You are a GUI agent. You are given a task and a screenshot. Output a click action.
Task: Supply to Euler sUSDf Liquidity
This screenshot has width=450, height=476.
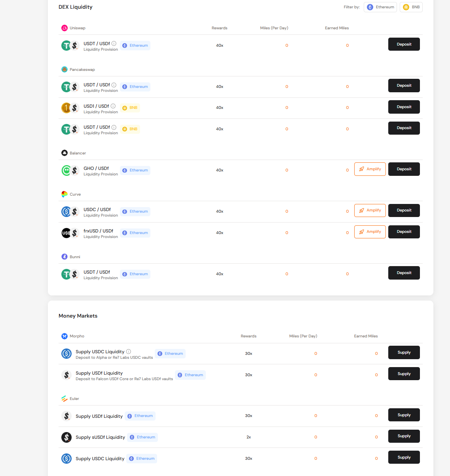point(404,436)
